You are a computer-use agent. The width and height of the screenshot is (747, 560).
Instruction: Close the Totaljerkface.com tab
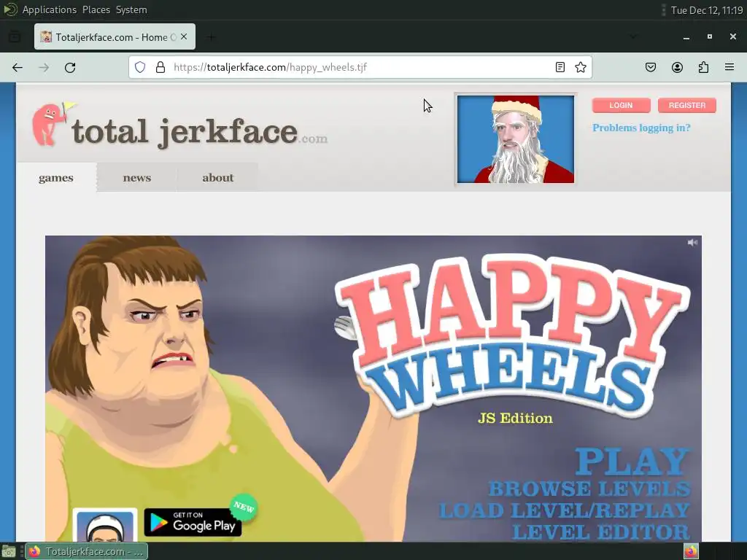(184, 36)
